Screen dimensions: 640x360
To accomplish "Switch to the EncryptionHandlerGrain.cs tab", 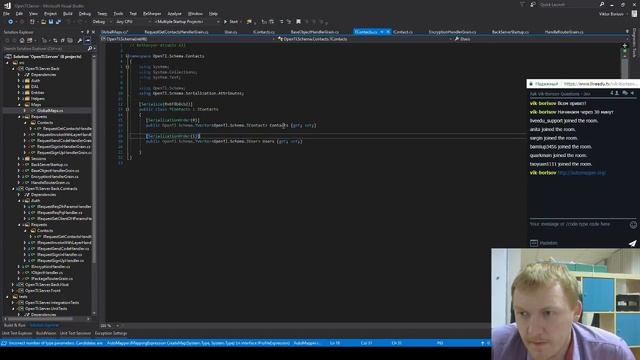I will [452, 32].
